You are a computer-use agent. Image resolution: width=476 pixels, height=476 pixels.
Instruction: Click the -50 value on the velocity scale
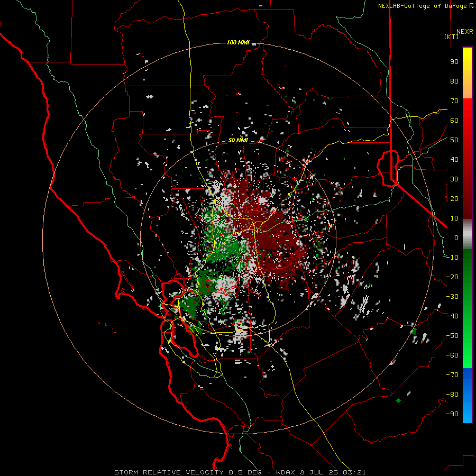coord(452,336)
